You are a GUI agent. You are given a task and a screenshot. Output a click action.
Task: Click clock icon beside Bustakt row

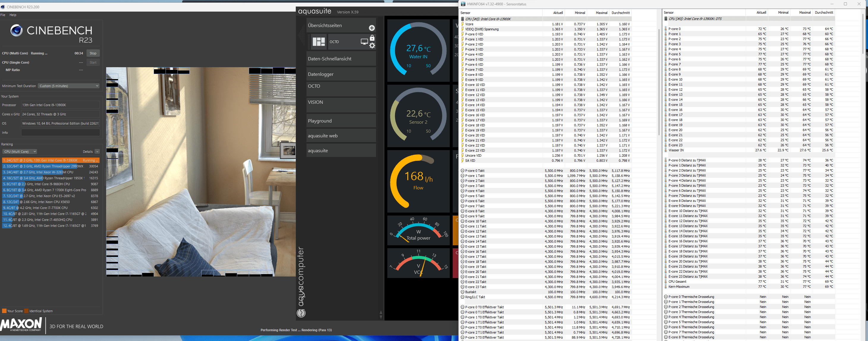[463, 292]
